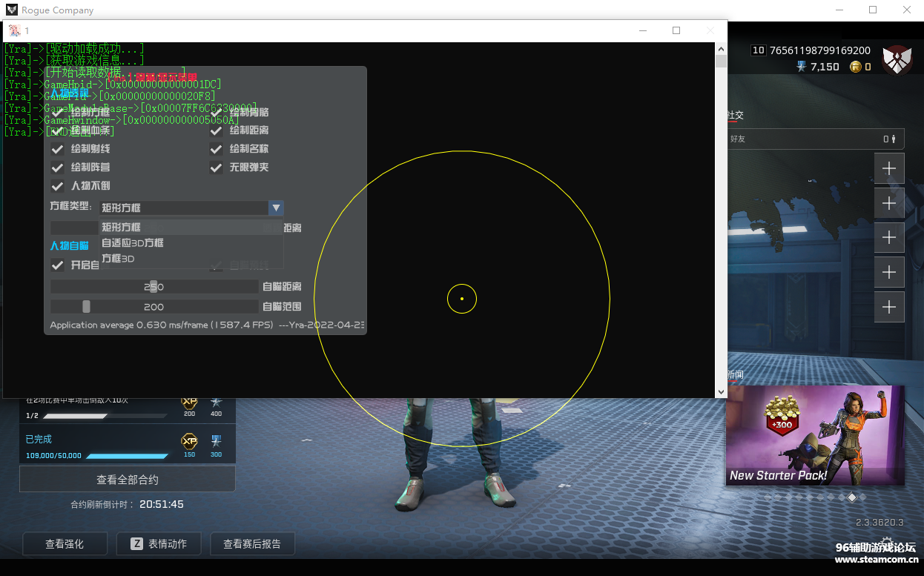Click the bottommost plus invite slot

click(x=889, y=307)
